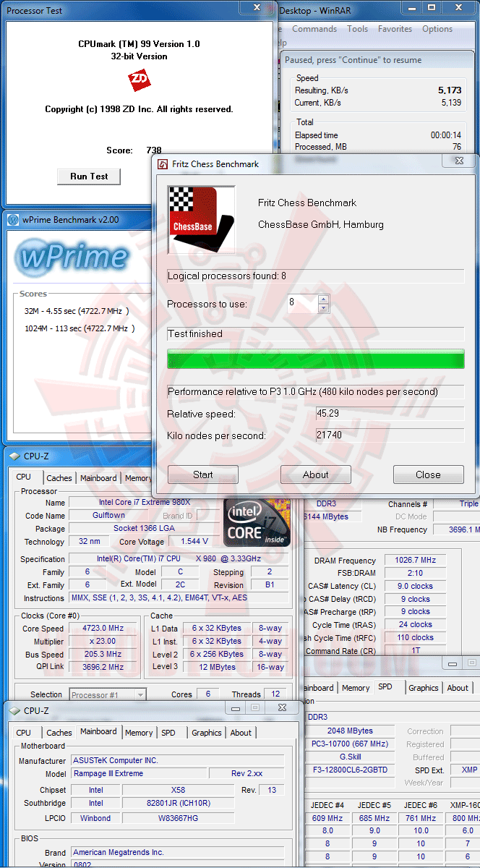Click the Code Name value Gulftown
Image resolution: width=480 pixels, height=868 pixels.
(x=109, y=515)
